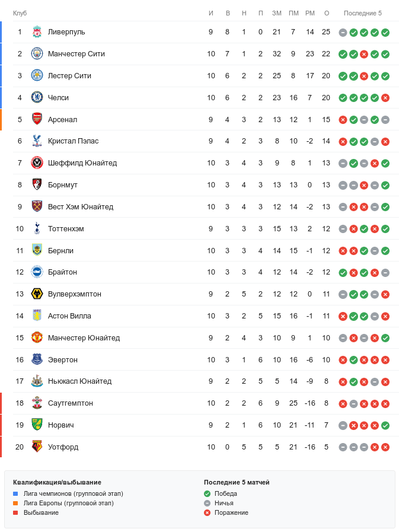399x532 pixels.
Task: Click the blue Лига чемпионов legend swatch
Action: pos(16,493)
